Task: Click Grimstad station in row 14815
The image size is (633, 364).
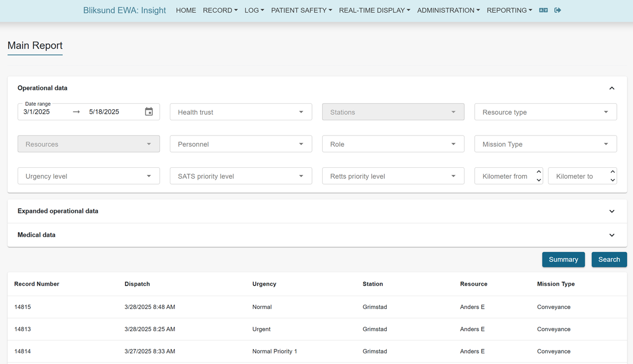Action: click(x=375, y=307)
